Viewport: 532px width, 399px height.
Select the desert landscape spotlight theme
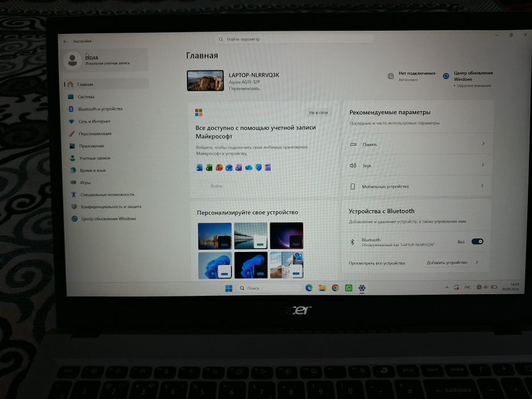287,265
